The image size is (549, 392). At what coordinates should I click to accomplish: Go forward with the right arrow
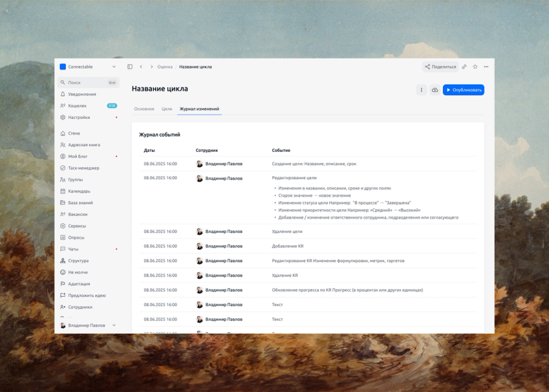tap(152, 66)
